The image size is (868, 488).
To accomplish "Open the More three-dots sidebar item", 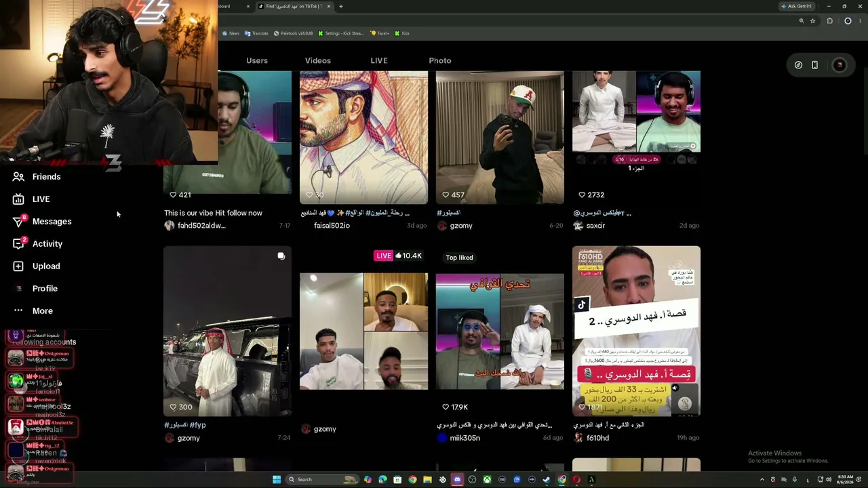I will pos(33,311).
